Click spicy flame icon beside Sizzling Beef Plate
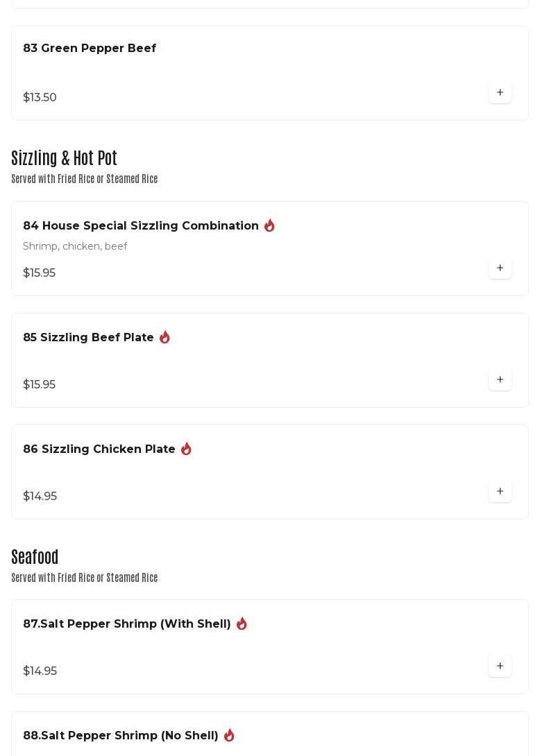This screenshot has height=756, width=540. pos(164,337)
